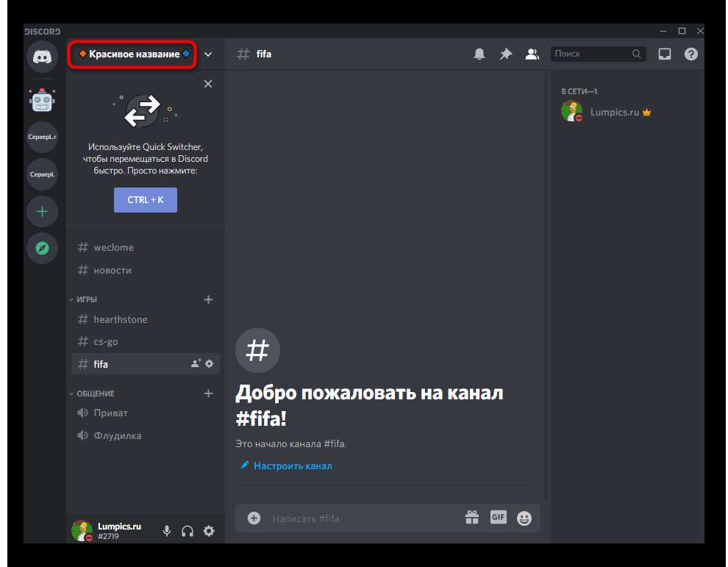Click the crown owner icon

tap(647, 113)
